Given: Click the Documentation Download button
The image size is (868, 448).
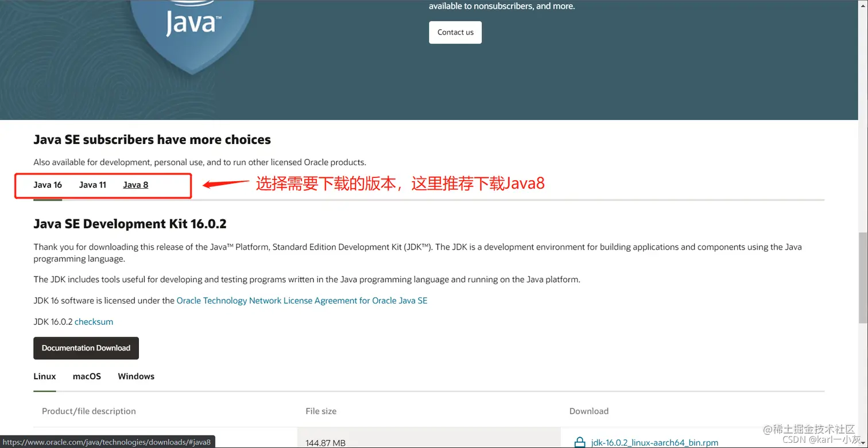Looking at the screenshot, I should click(86, 348).
